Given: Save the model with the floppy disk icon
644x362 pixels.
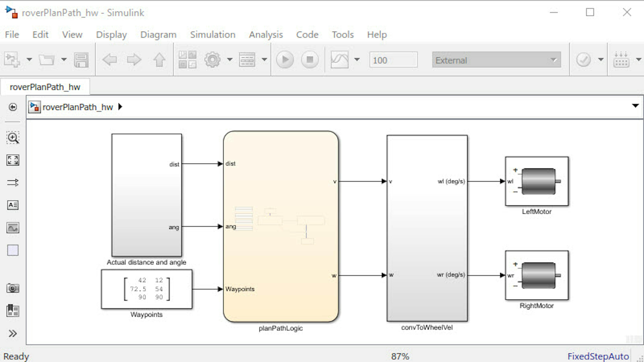Looking at the screenshot, I should pos(81,60).
